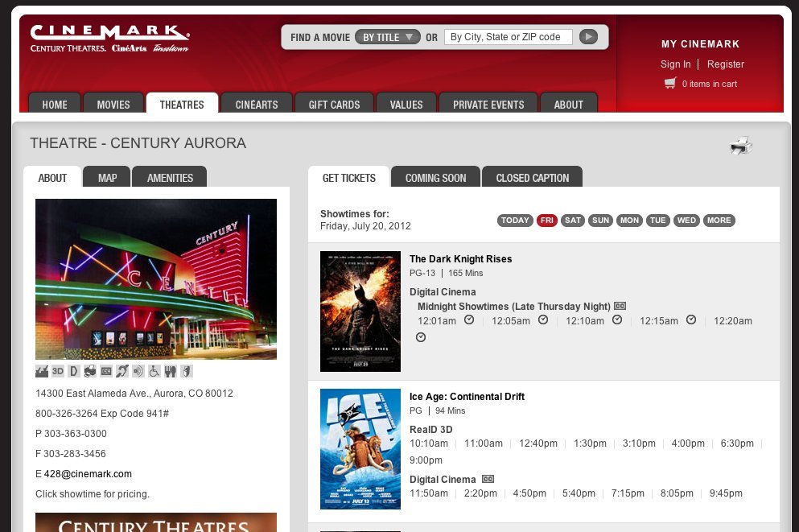Open the AMENITIES tab for the theatre
The height and width of the screenshot is (532, 799).
coord(169,177)
